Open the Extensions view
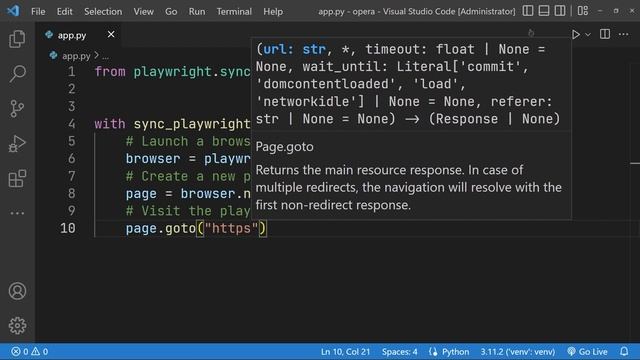The width and height of the screenshot is (640, 360). pos(17,179)
